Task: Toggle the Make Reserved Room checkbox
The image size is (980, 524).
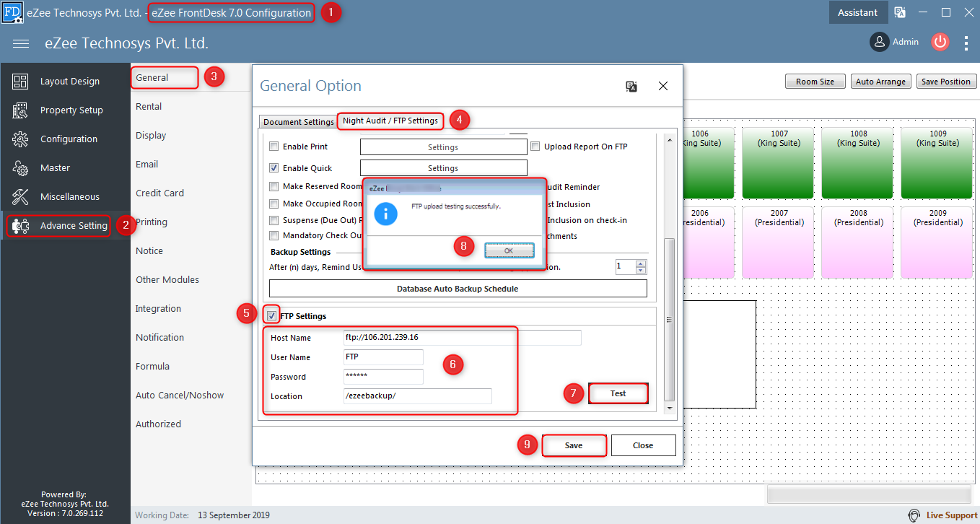Action: (274, 187)
